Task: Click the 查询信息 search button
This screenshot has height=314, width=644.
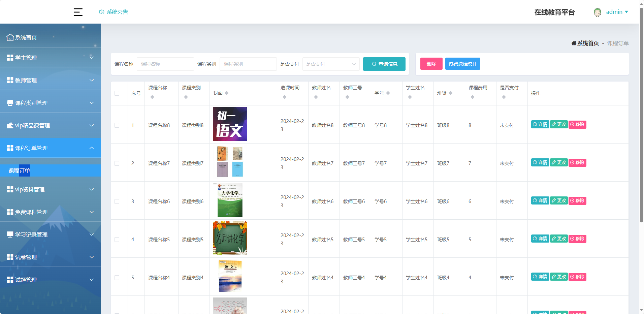Action: tap(384, 64)
